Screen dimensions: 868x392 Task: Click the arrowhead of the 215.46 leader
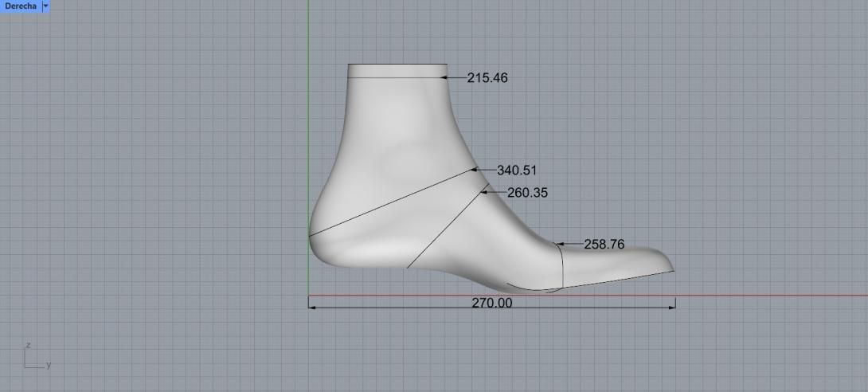coord(447,77)
